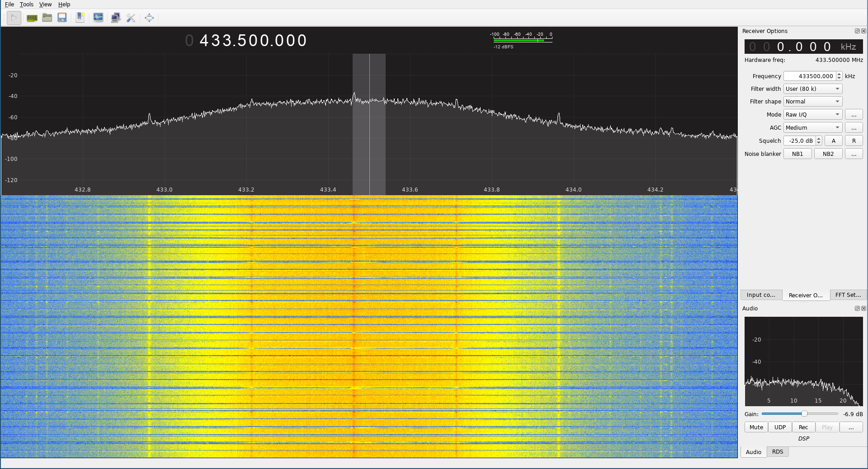The width and height of the screenshot is (868, 469).
Task: Open the AFSK1200 decoder monitor icon
Action: (98, 18)
